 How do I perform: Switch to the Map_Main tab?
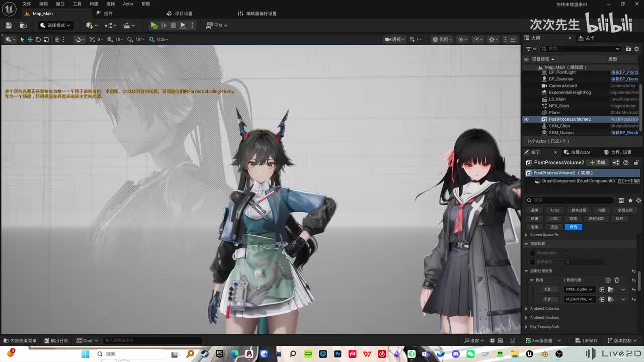tap(43, 14)
